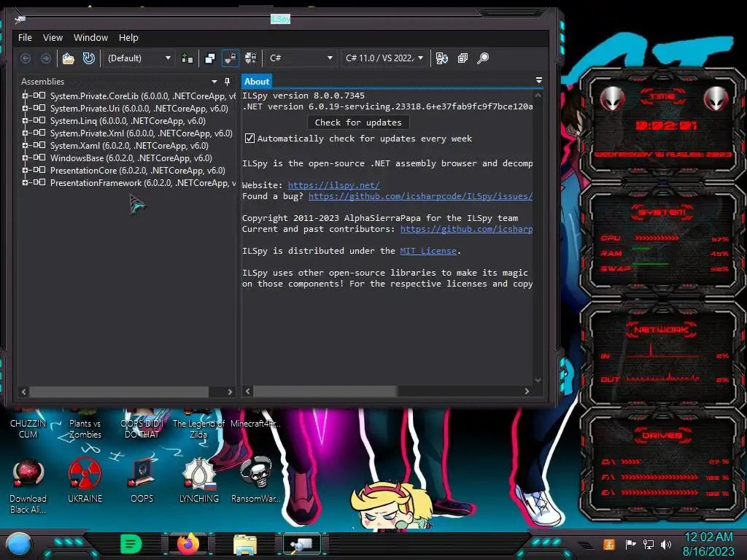Click the Assemblies scrollbar right arrow
The width and height of the screenshot is (747, 560).
[230, 392]
